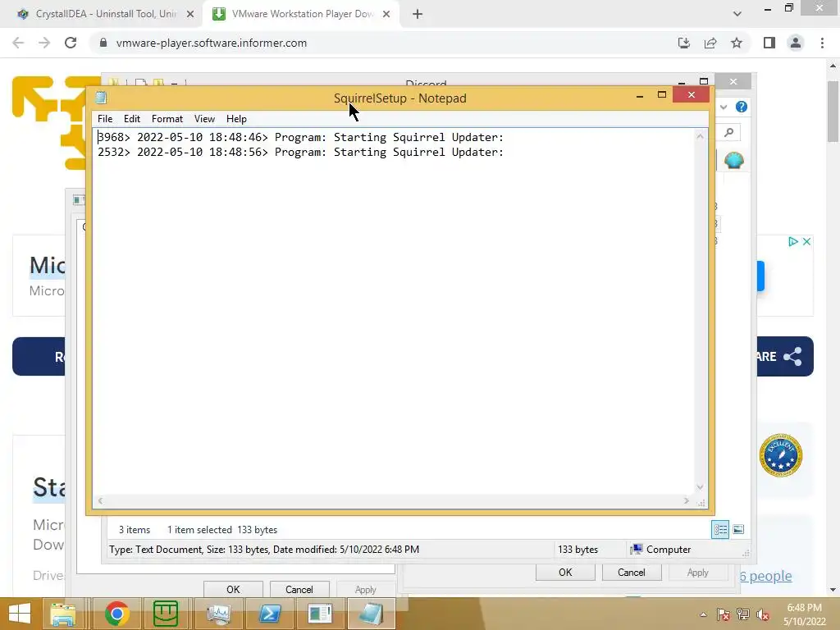Click Notepad vertical scroll up arrow
The width and height of the screenshot is (840, 630).
[701, 137]
